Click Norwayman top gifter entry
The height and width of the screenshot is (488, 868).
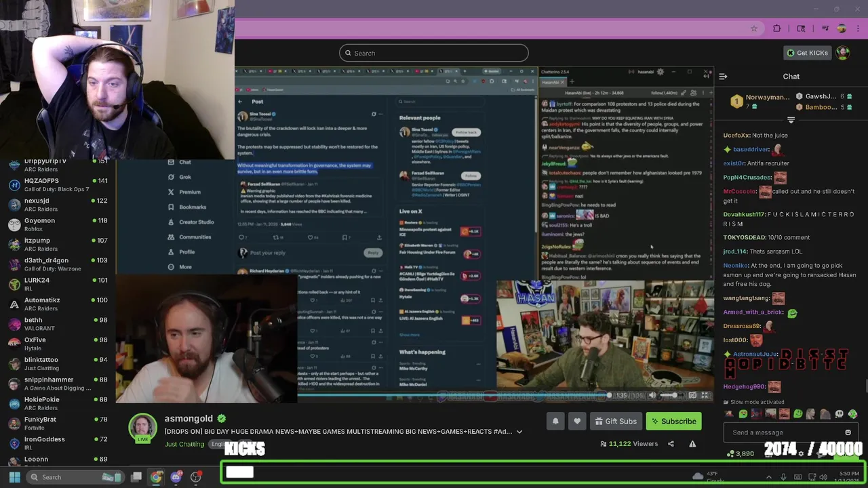click(x=760, y=102)
